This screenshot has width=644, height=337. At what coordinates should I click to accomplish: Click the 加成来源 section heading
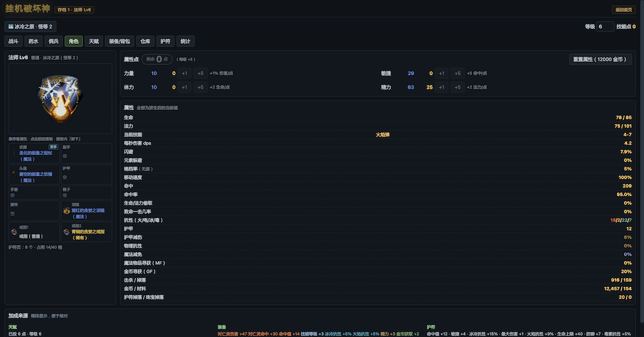pos(18,316)
